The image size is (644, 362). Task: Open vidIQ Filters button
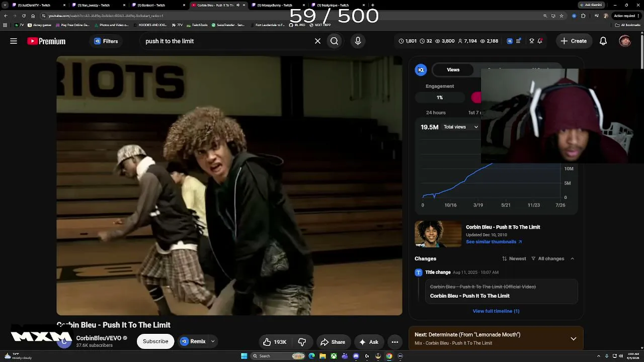coord(106,41)
